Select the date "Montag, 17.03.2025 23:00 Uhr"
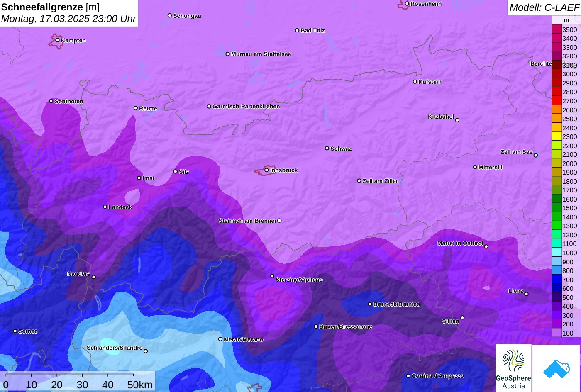This screenshot has height=392, width=581. pos(68,19)
